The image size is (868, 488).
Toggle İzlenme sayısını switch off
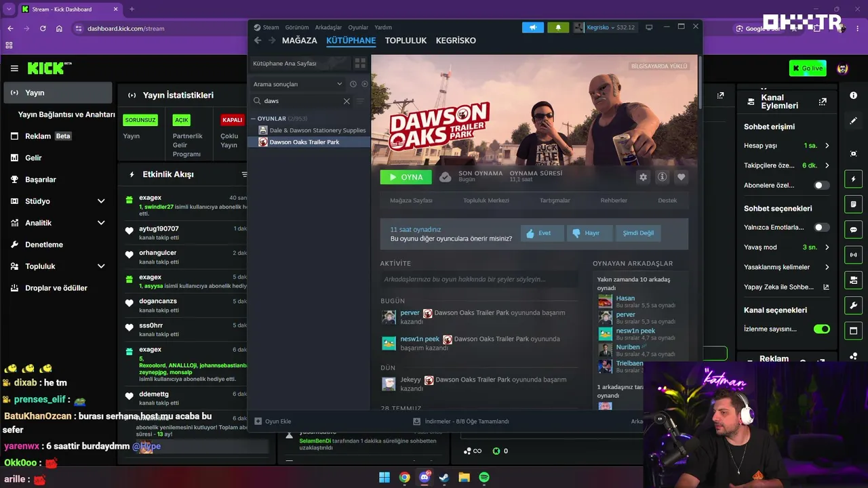pyautogui.click(x=822, y=329)
